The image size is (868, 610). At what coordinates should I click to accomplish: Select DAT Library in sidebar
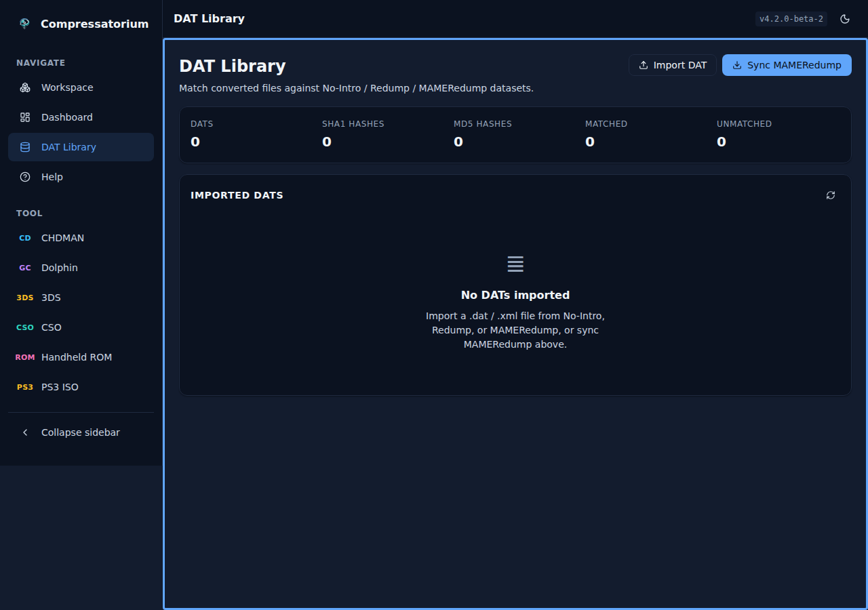pos(81,147)
